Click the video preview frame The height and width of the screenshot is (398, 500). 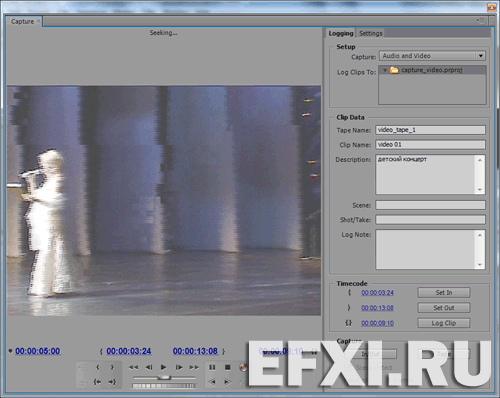click(x=164, y=201)
